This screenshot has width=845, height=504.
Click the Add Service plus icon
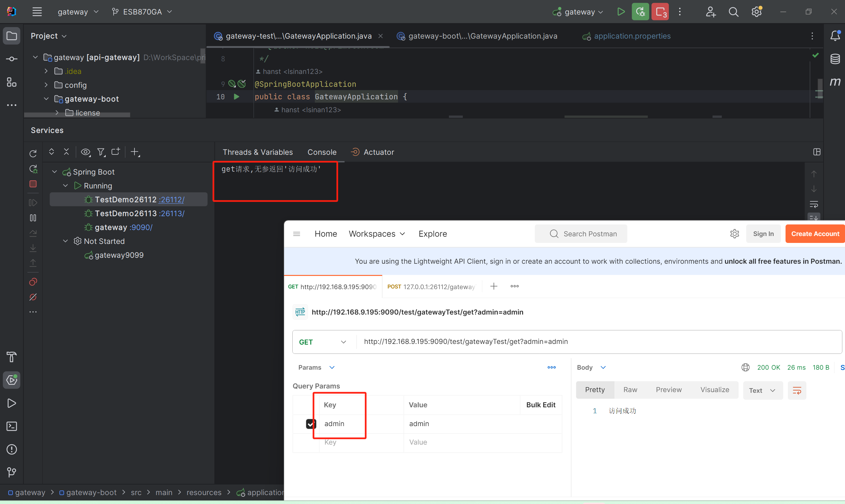click(x=134, y=152)
